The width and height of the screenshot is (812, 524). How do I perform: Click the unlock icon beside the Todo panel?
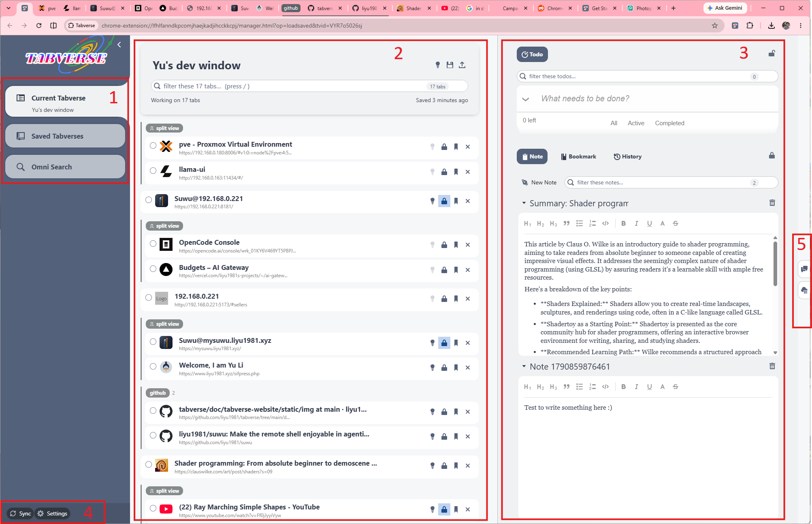pyautogui.click(x=772, y=53)
